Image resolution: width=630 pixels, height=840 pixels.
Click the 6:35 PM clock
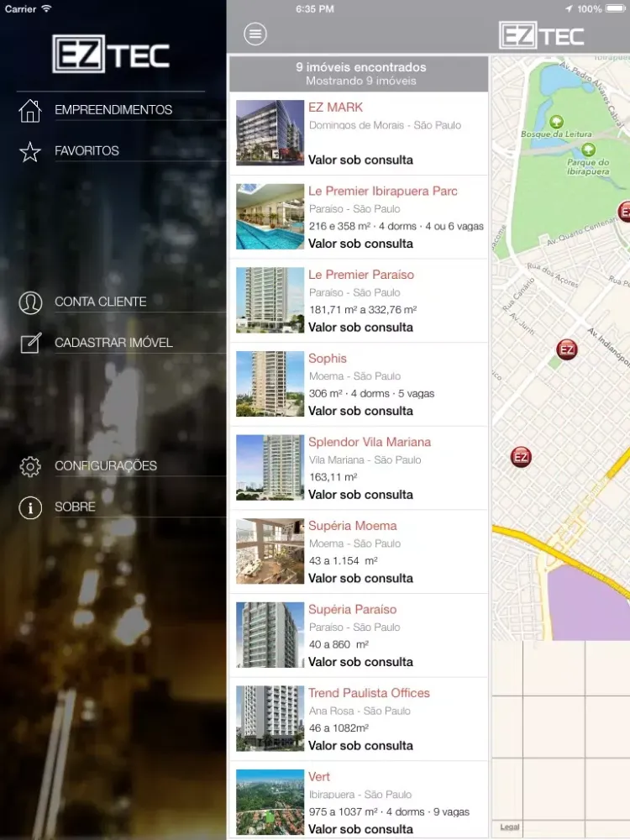(x=315, y=8)
